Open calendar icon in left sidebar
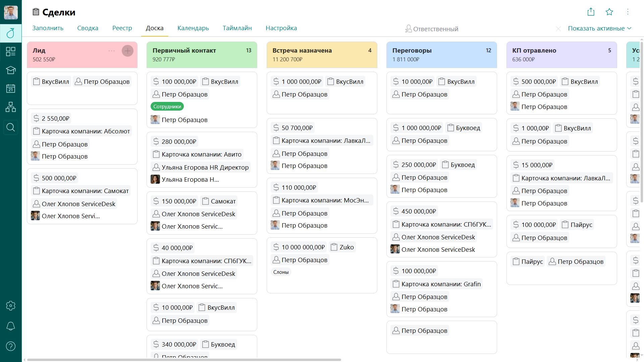 pyautogui.click(x=11, y=88)
